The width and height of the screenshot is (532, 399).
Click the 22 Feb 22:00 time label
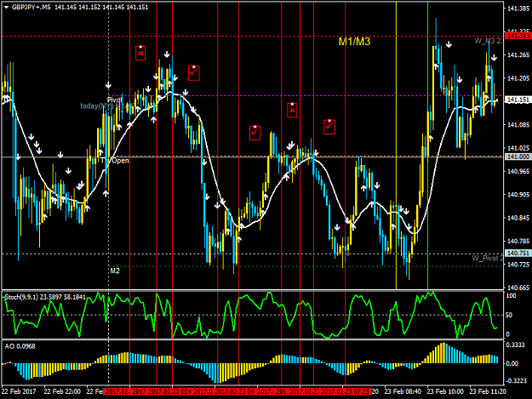pyautogui.click(x=62, y=391)
